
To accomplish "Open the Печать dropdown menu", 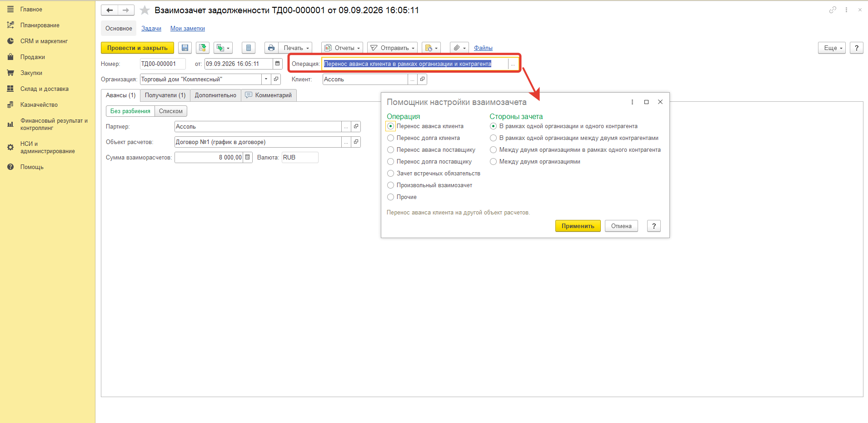I will [x=295, y=48].
